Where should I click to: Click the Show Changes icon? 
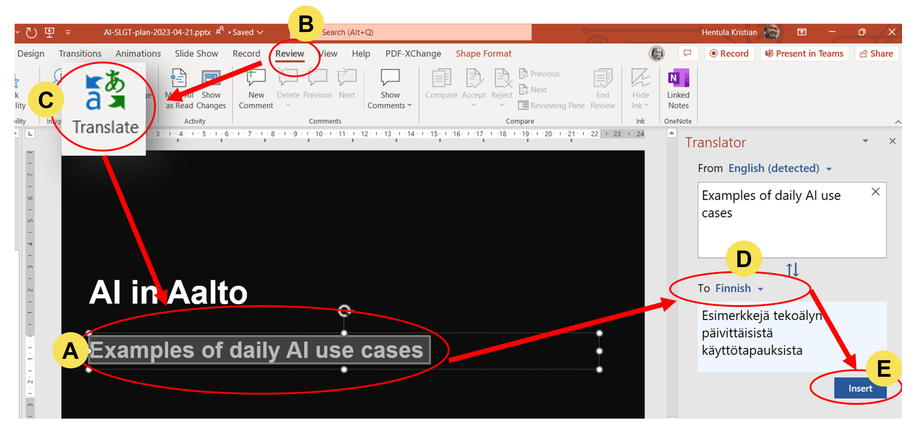pos(211,87)
